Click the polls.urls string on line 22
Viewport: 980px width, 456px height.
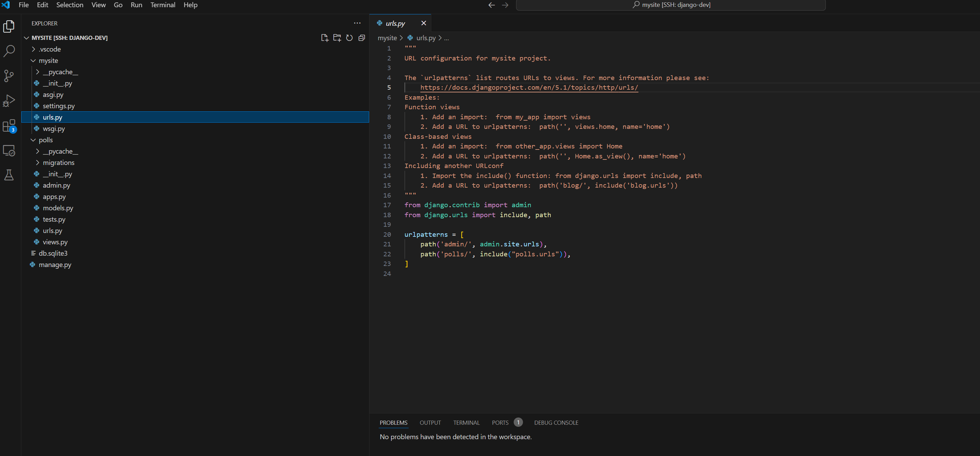535,254
